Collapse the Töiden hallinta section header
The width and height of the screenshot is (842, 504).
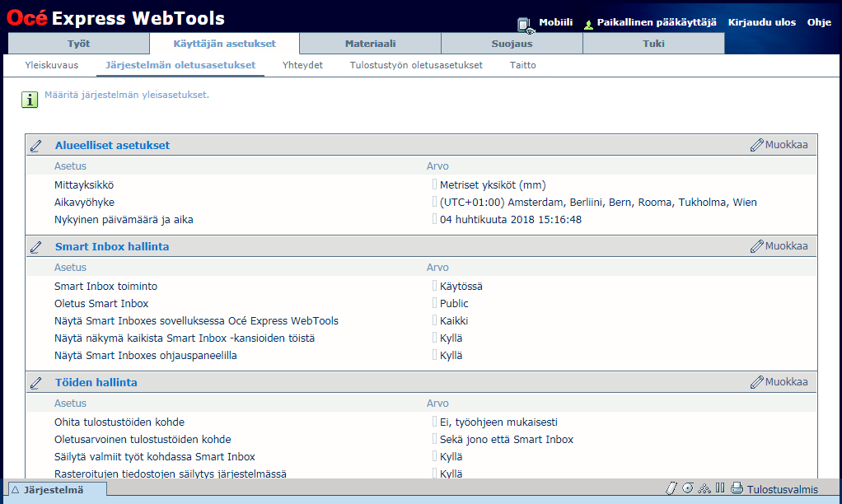point(96,382)
